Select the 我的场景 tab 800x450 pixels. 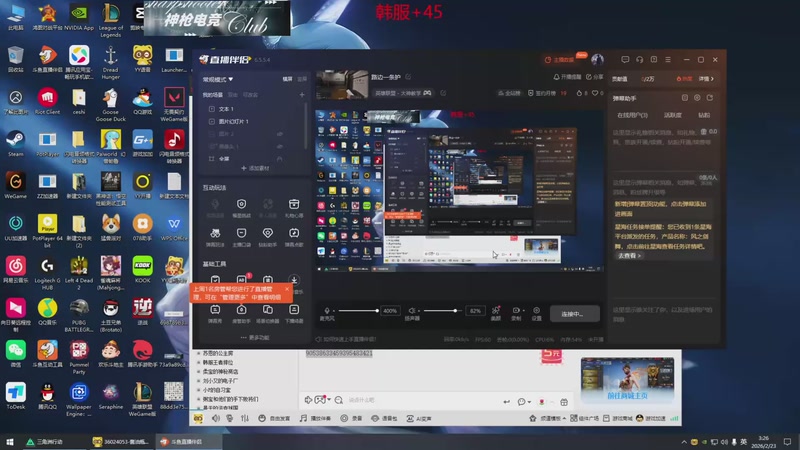click(x=212, y=95)
